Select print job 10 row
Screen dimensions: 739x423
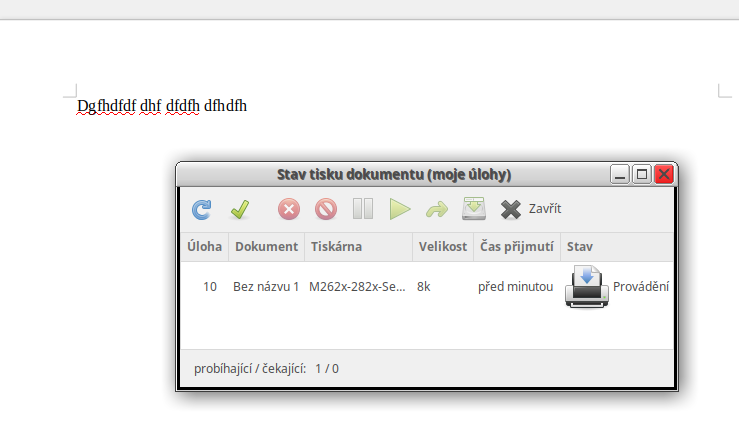427,286
